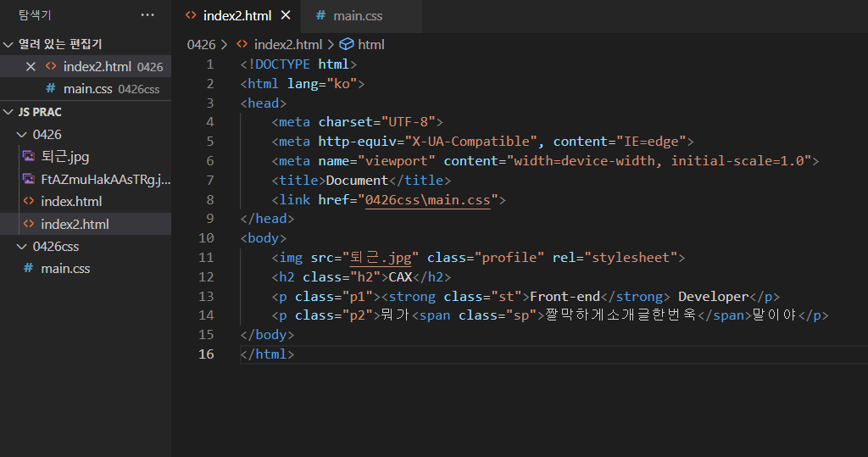Click the 탐색기 explorer panel title

35,15
